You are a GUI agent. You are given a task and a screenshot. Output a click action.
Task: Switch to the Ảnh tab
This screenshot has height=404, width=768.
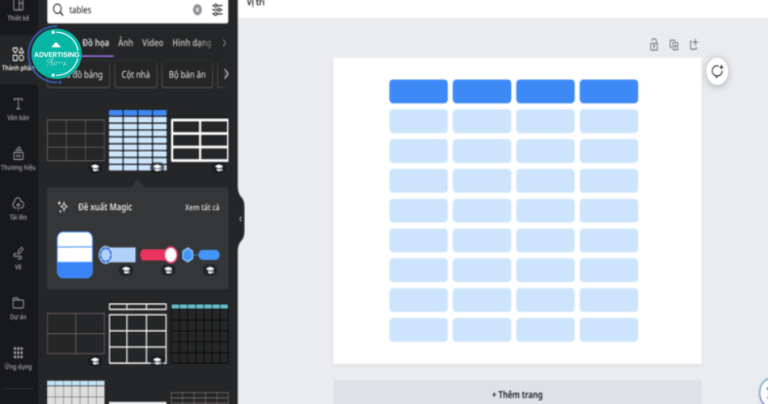click(x=125, y=43)
